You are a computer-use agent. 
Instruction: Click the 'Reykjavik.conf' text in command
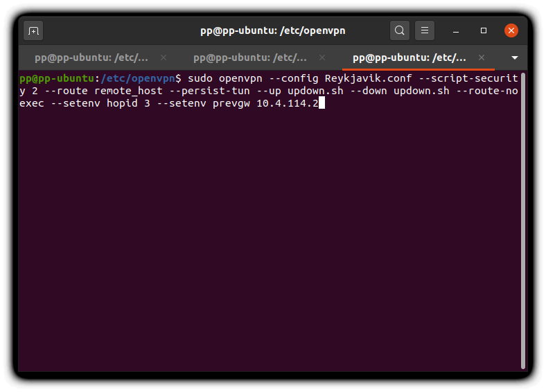pos(368,79)
